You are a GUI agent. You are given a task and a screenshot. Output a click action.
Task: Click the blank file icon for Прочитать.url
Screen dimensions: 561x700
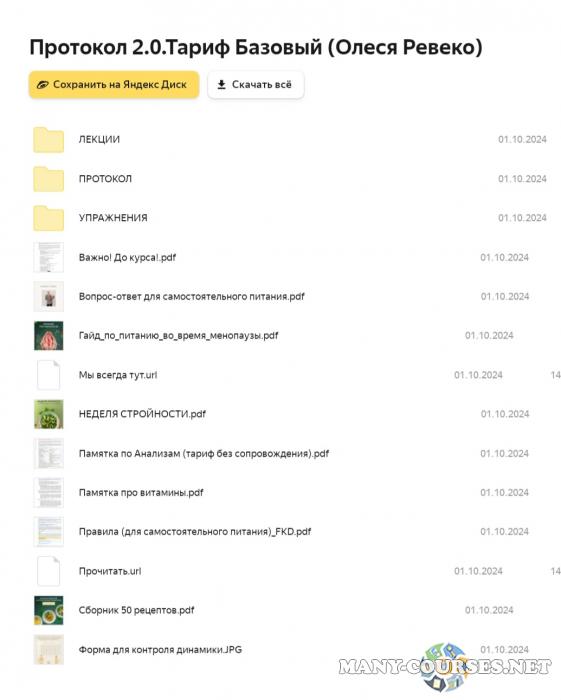tap(49, 571)
